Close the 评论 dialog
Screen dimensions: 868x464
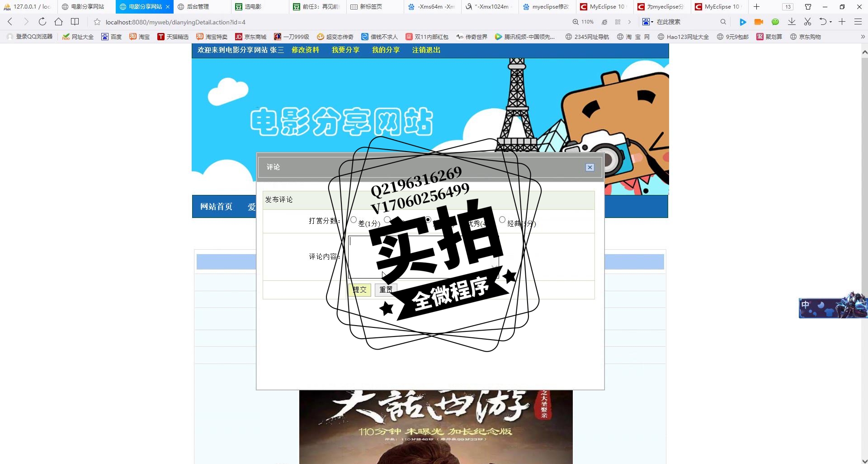590,167
